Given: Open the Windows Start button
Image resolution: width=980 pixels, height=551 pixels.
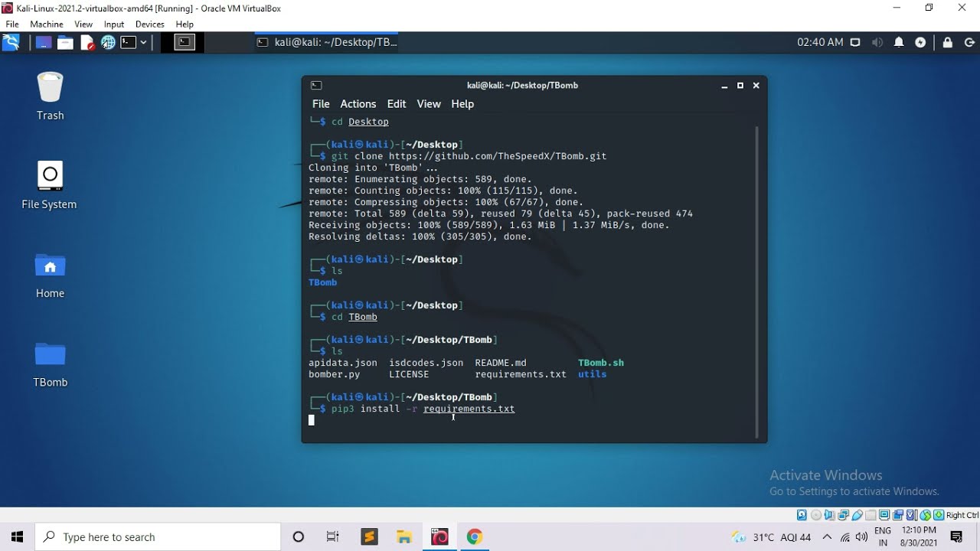Looking at the screenshot, I should click(18, 537).
